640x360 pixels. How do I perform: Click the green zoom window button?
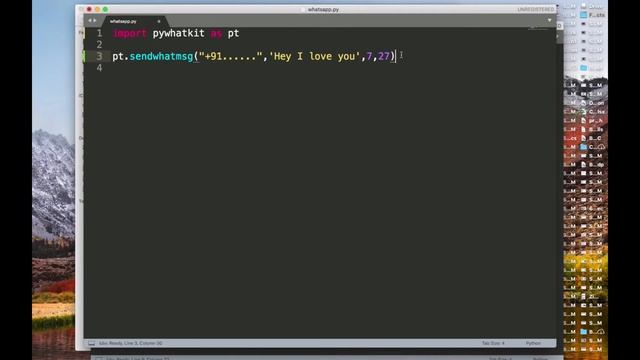(x=105, y=9)
